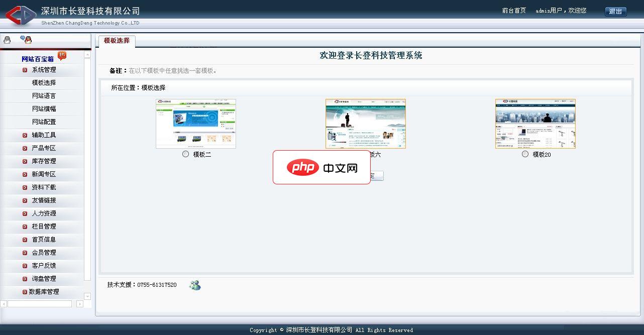Click the red arrow icon beside 产品专区
644x335 pixels.
point(25,148)
